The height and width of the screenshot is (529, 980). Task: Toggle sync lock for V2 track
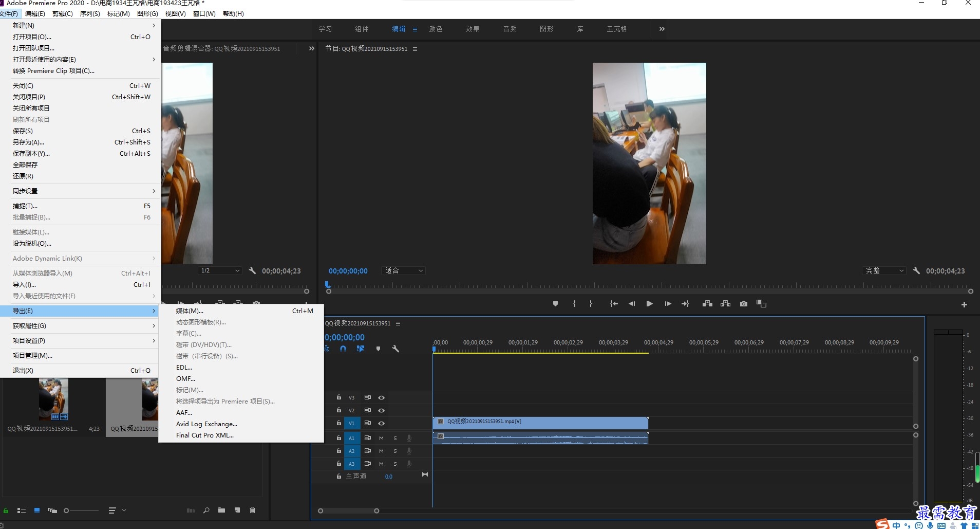[x=367, y=410]
